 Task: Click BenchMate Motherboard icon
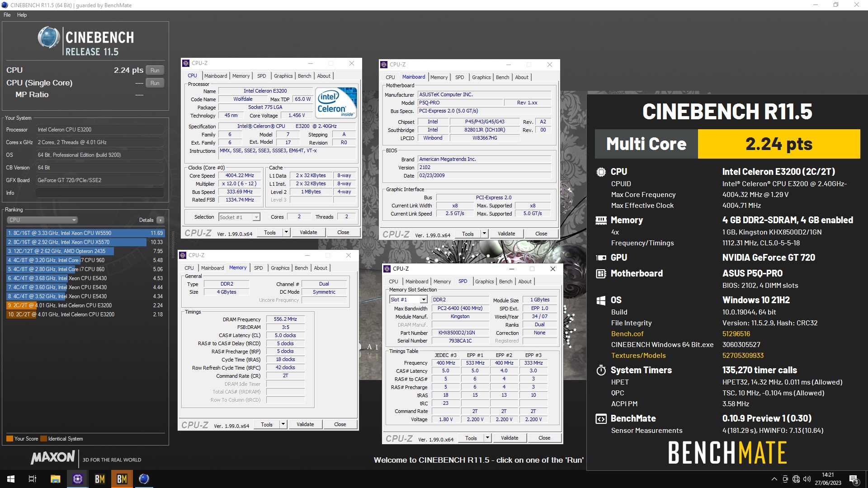point(601,273)
